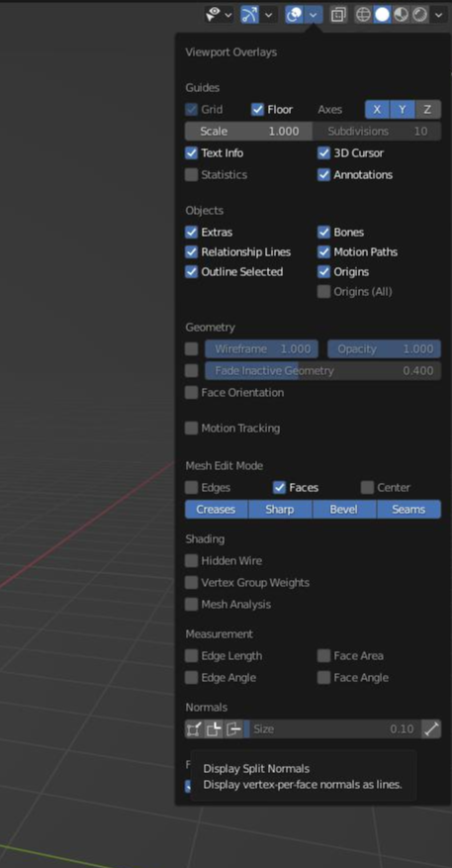This screenshot has width=452, height=868.
Task: Toggle the X axis button
Action: (377, 110)
